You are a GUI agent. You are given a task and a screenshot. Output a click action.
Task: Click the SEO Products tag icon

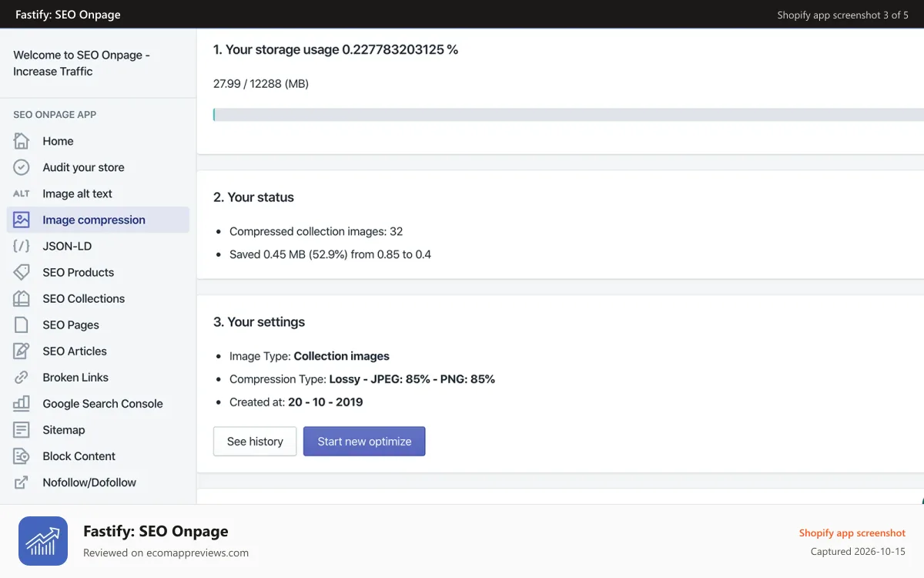(x=22, y=272)
